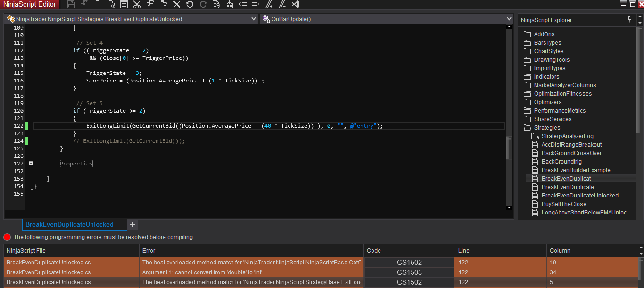Click the Cut scissors icon

pyautogui.click(x=137, y=5)
